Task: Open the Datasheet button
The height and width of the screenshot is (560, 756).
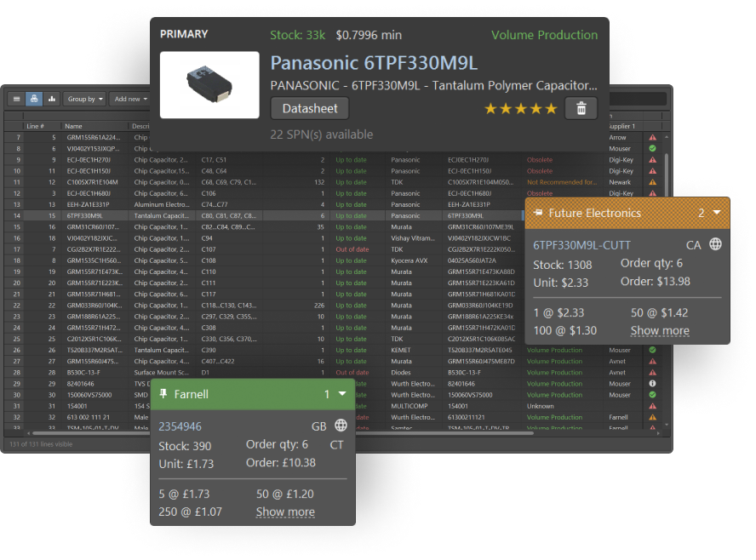Action: click(x=310, y=108)
